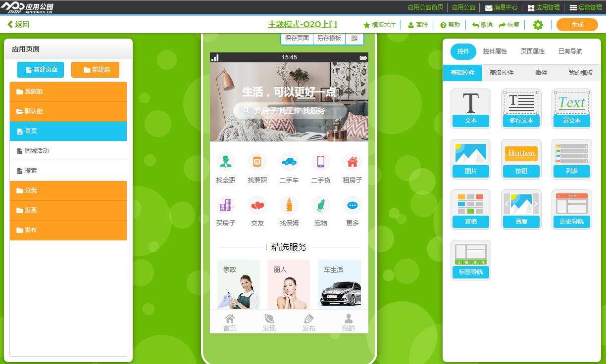Screen dimensions: 606x364
Task: Switch to the 高级控件 tab
Action: [502, 73]
